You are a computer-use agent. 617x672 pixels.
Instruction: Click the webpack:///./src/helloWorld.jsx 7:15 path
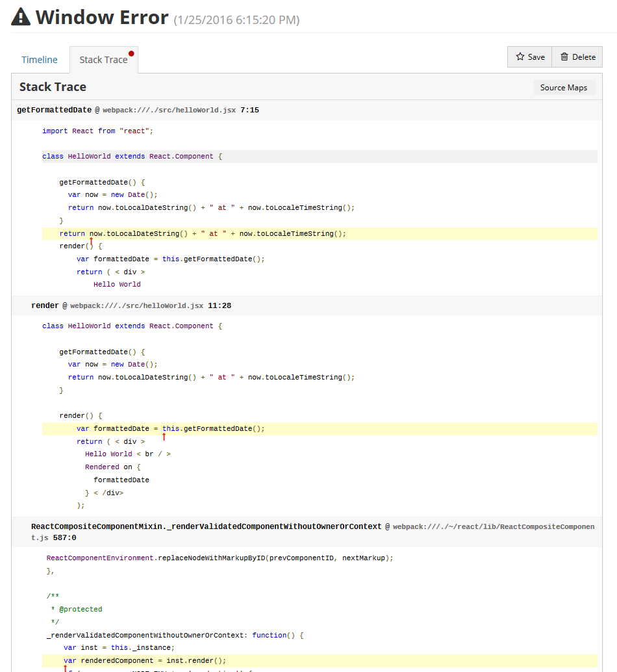181,110
